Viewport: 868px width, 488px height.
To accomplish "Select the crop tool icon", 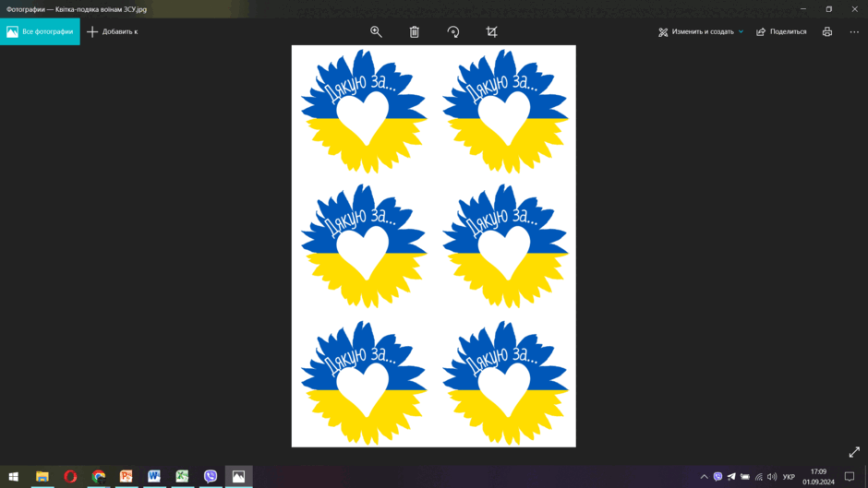I will pos(491,31).
